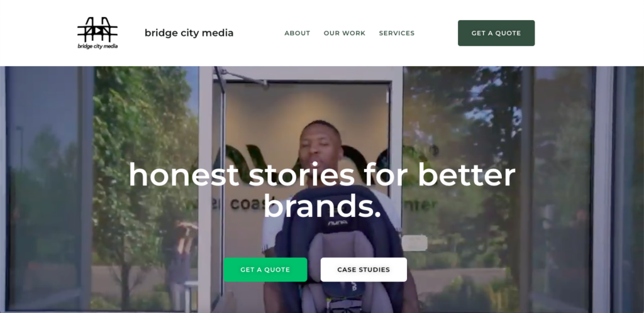This screenshot has width=644, height=313.
Task: Click the play triangle inside the bridge logo
Action: click(99, 30)
